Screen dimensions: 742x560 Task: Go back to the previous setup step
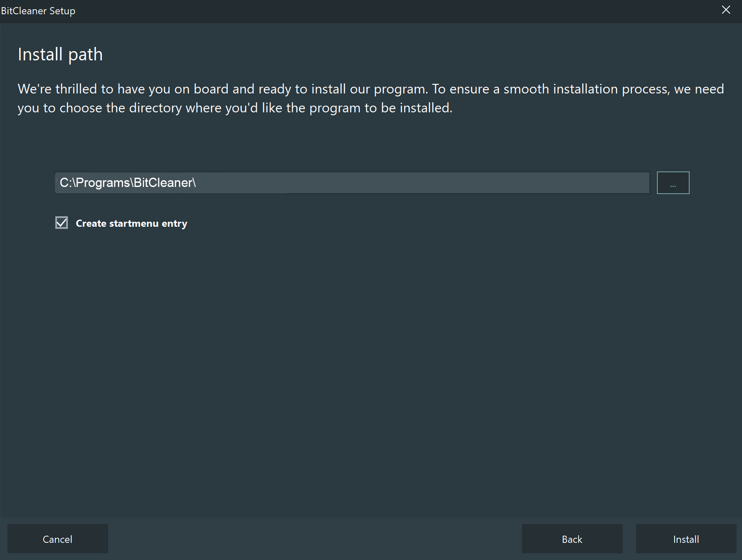tap(572, 539)
